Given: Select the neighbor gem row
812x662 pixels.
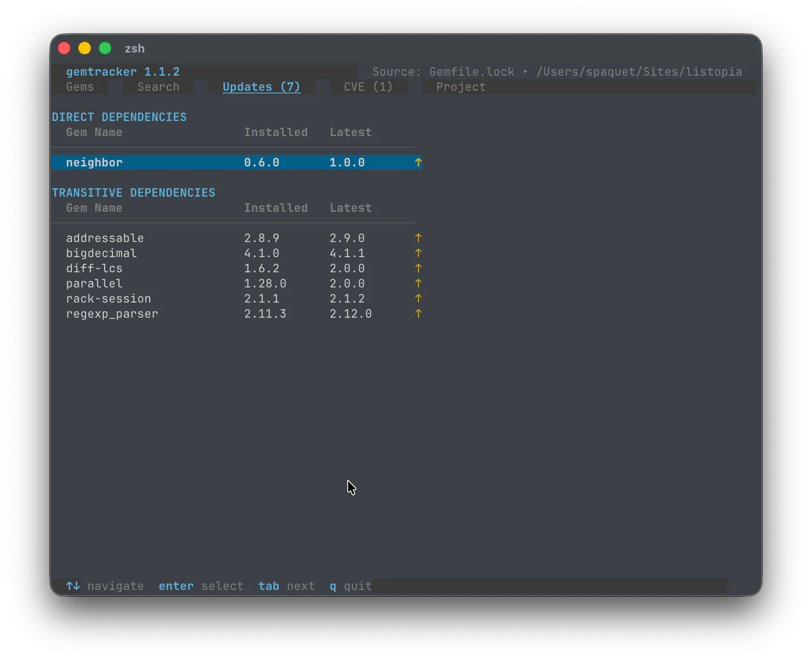Looking at the screenshot, I should click(237, 162).
